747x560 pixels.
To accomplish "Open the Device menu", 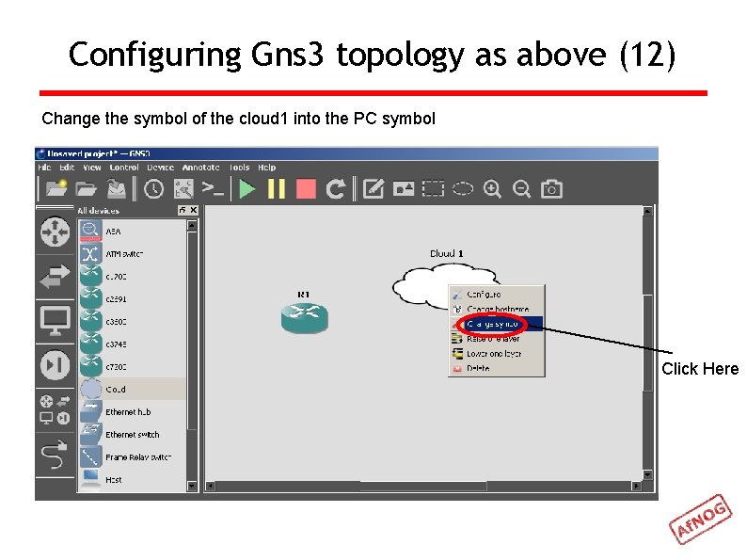I will tap(160, 168).
